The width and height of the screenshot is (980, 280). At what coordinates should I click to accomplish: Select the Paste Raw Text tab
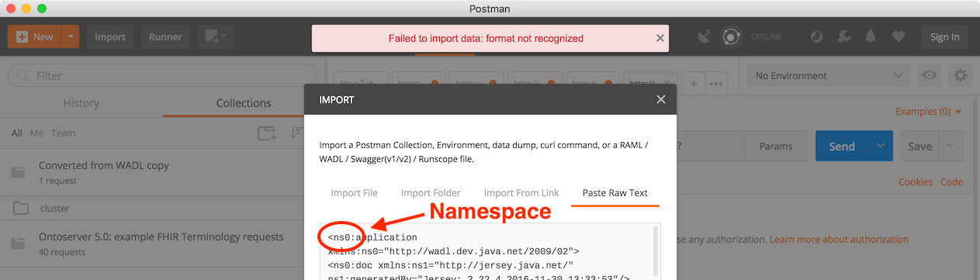615,192
